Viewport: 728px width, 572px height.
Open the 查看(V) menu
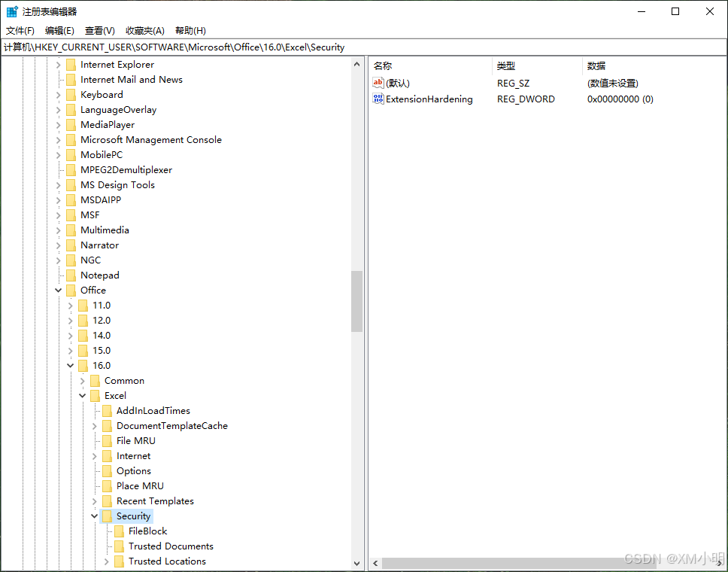pyautogui.click(x=100, y=31)
